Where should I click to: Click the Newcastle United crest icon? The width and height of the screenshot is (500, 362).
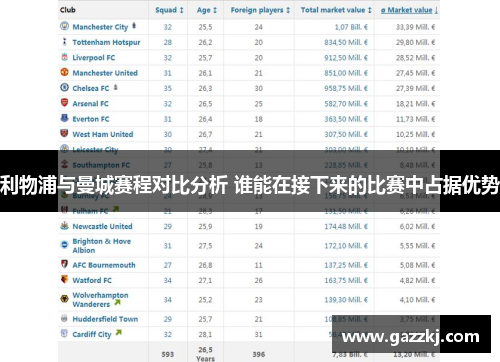pos(64,225)
